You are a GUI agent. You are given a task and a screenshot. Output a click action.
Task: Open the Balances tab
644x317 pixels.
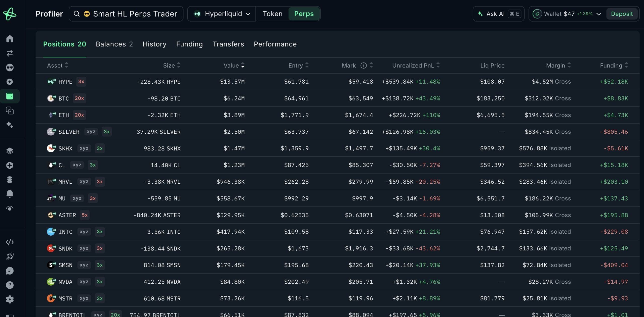[114, 44]
